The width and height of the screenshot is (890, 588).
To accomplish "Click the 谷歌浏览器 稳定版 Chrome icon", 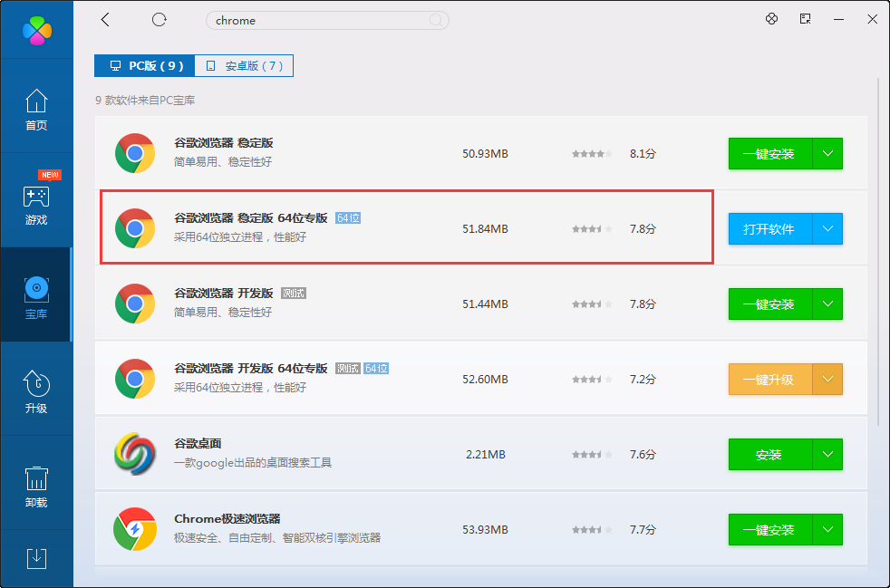I will (135, 153).
